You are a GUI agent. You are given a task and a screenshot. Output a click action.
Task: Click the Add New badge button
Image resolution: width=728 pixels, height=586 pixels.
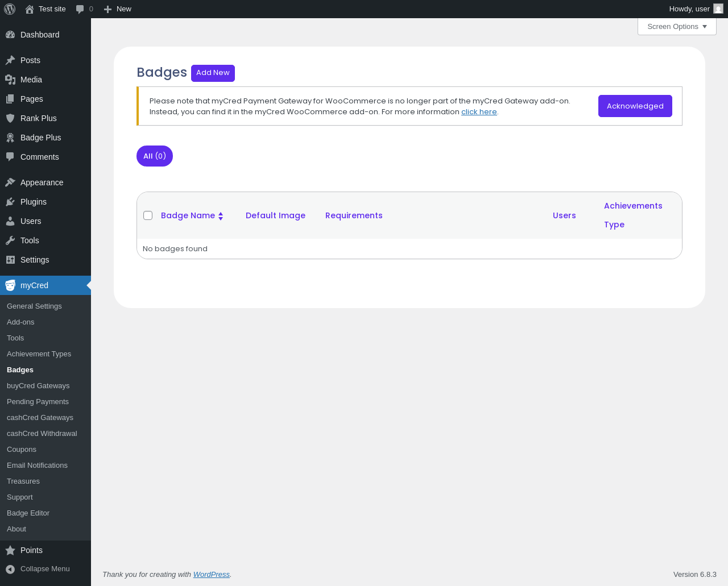213,73
